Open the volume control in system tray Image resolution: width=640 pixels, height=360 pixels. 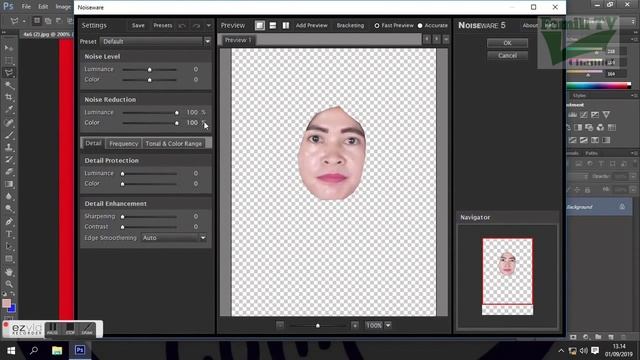pyautogui.click(x=584, y=351)
